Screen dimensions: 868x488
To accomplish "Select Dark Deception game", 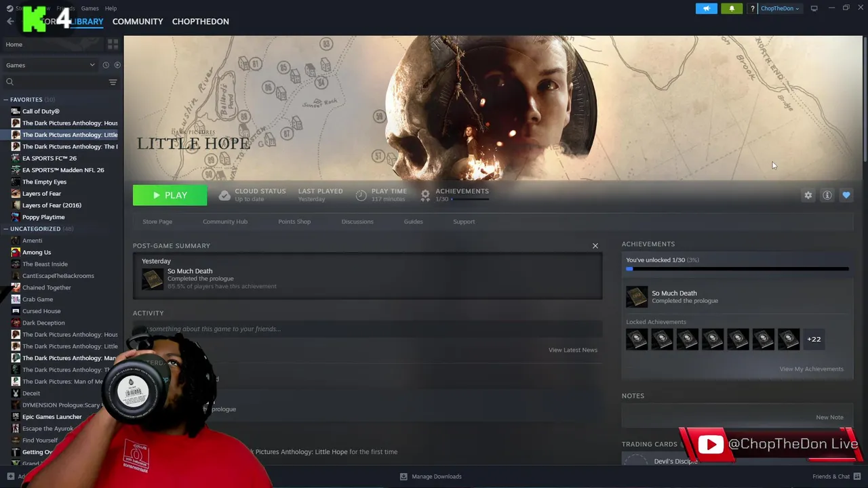I will click(43, 323).
